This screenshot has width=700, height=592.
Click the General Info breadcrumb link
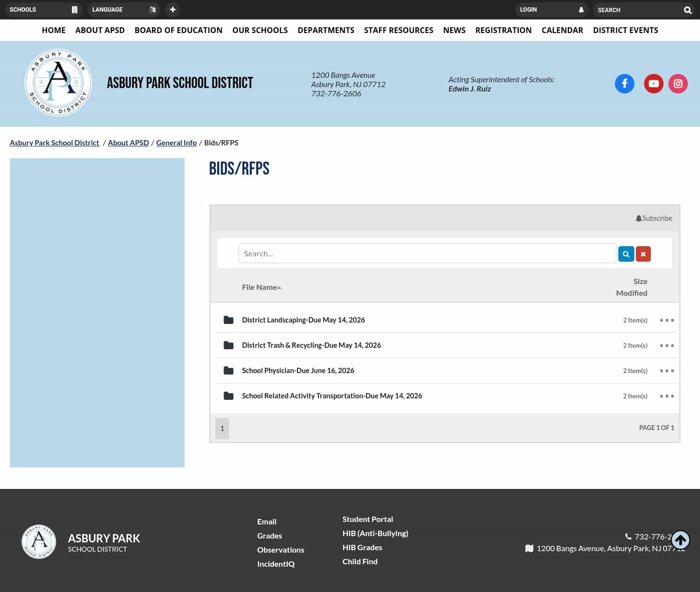[176, 143]
